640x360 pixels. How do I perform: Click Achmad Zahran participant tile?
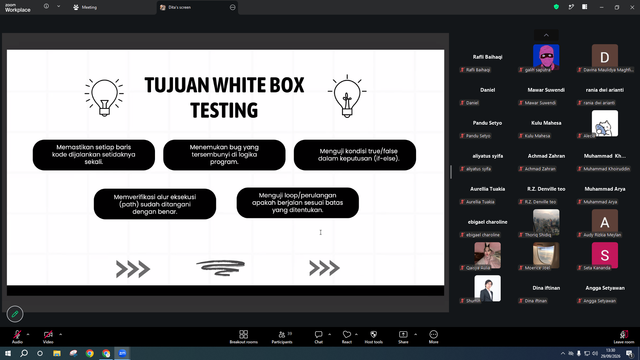(x=546, y=158)
